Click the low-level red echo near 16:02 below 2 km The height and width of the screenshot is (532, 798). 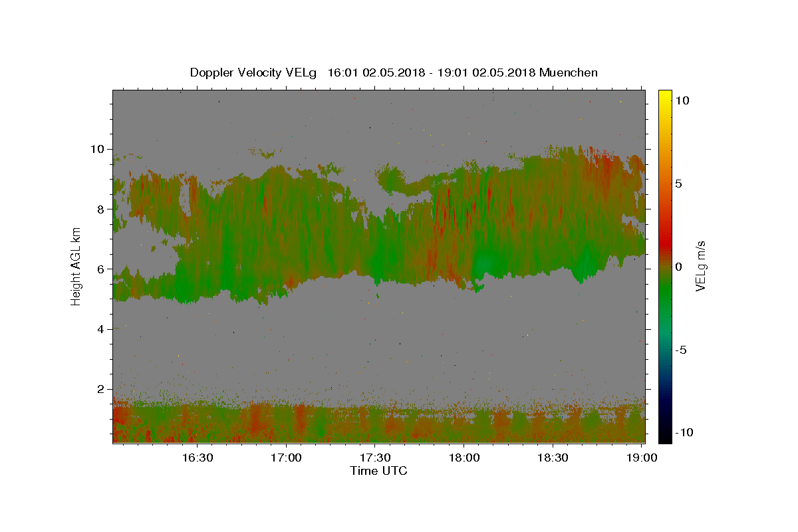click(120, 417)
